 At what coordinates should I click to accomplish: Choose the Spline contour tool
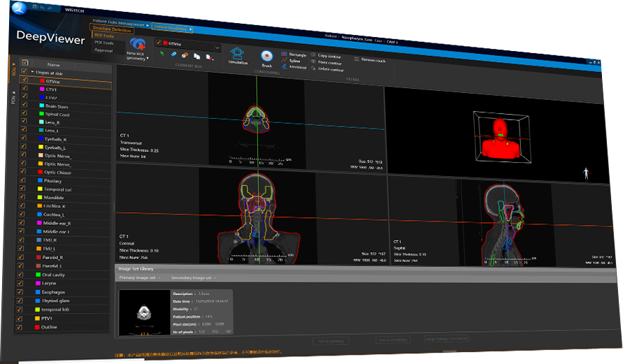point(291,61)
